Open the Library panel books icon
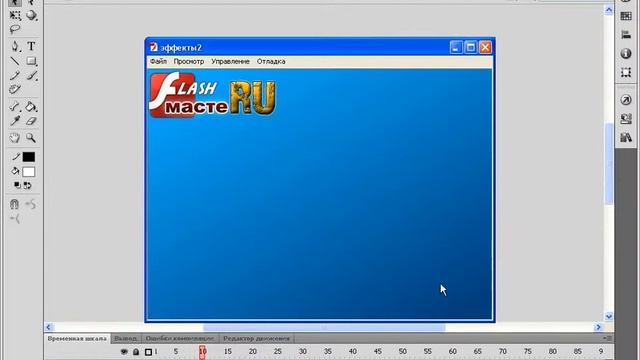Viewport: 640px width, 360px height. click(x=626, y=138)
